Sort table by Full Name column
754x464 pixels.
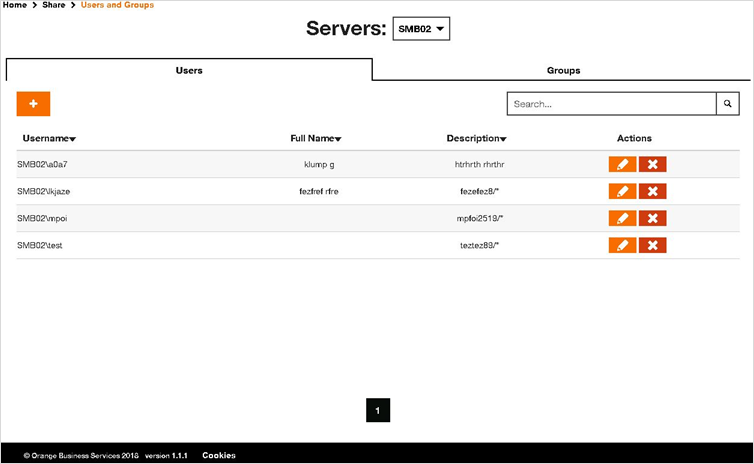pyautogui.click(x=315, y=138)
